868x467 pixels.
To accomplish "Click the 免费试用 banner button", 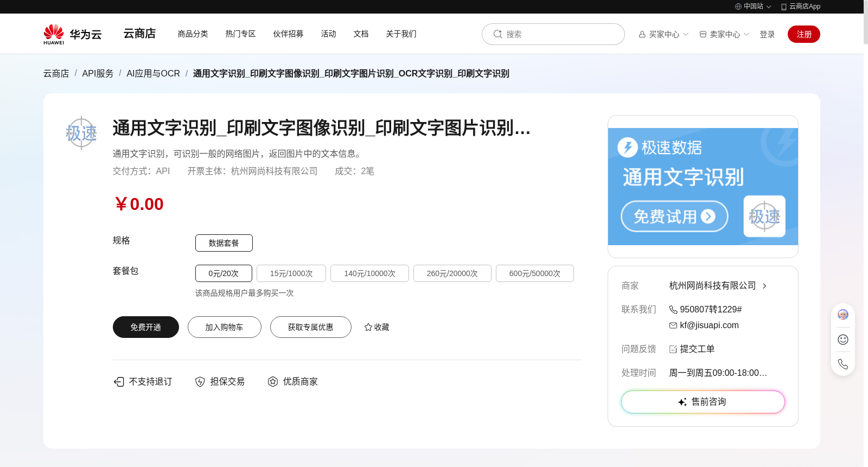I will 674,216.
